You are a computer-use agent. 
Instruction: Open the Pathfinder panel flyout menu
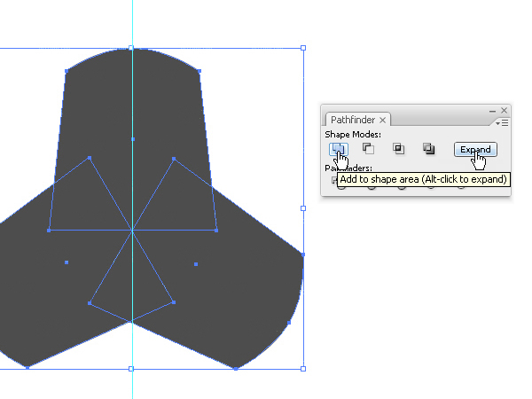(502, 122)
